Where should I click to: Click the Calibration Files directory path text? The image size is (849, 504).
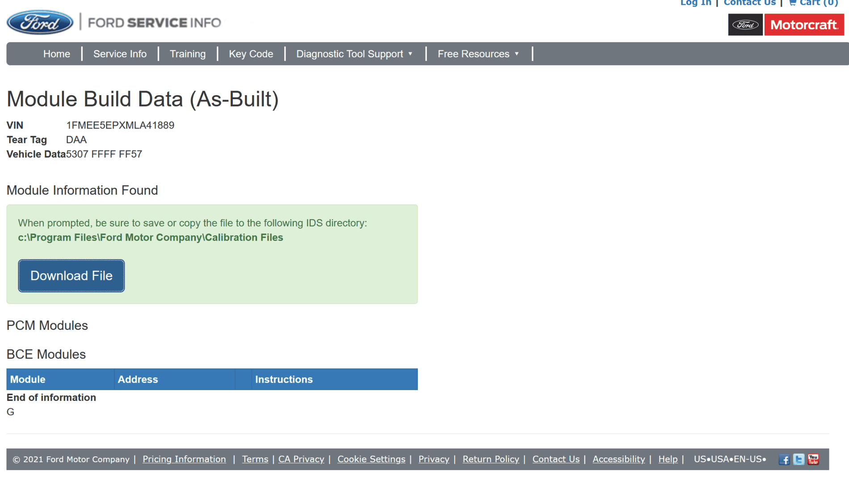point(151,237)
